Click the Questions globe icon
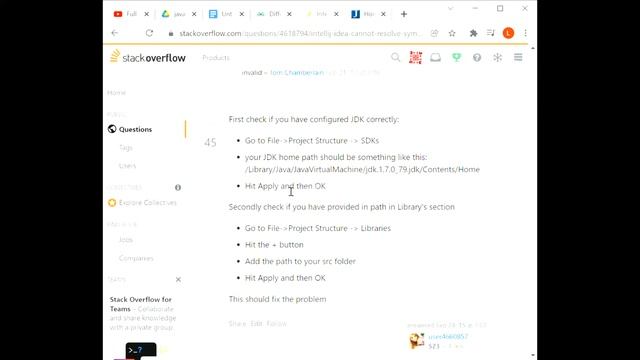Image resolution: width=640 pixels, height=360 pixels. (x=112, y=129)
